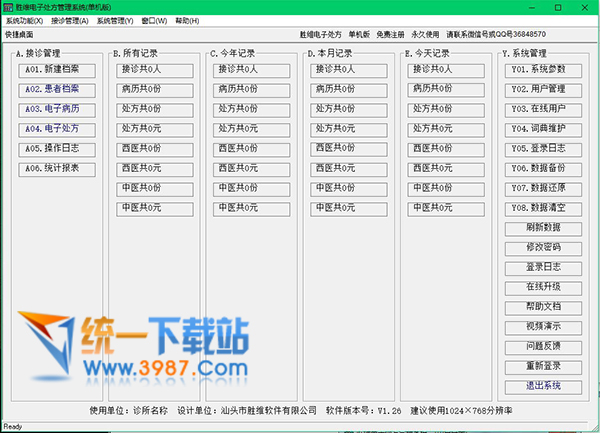Open the 系统功能(X) menu
600x433 pixels.
point(24,20)
